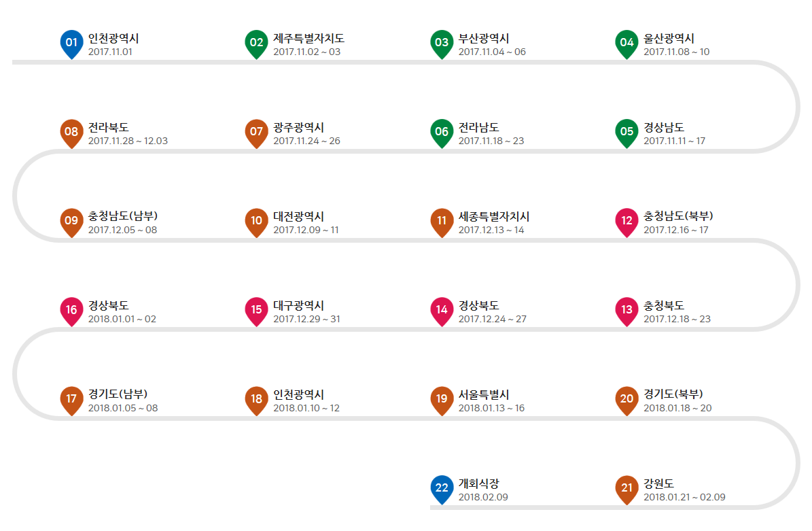Viewport: 812px width, 531px height.
Task: Select the 2018.01.01 ~ 02 date
Action: coord(122,319)
